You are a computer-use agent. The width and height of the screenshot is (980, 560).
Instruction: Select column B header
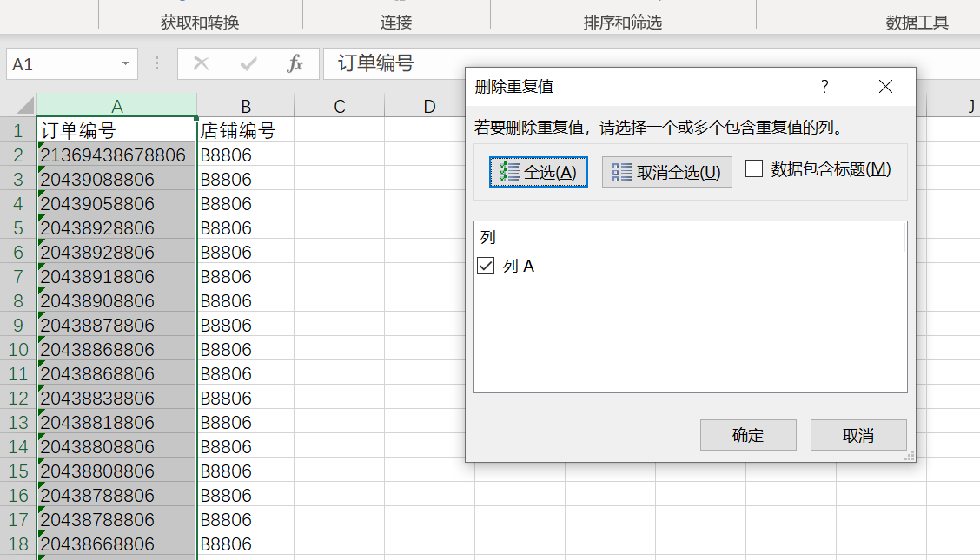[x=246, y=106]
